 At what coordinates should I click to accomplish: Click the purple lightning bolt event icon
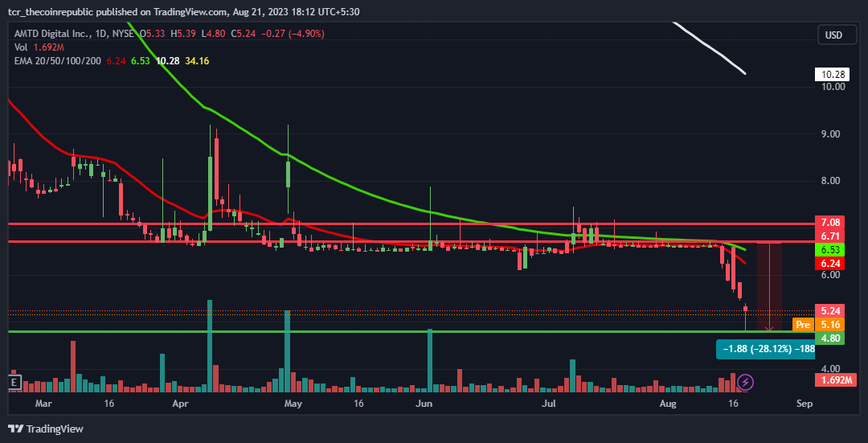pos(745,382)
